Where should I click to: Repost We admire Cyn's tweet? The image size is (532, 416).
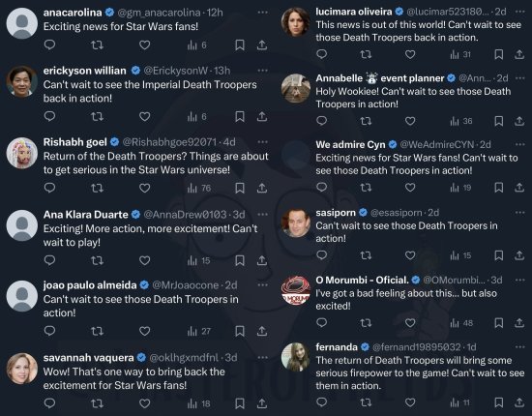[x=366, y=188]
